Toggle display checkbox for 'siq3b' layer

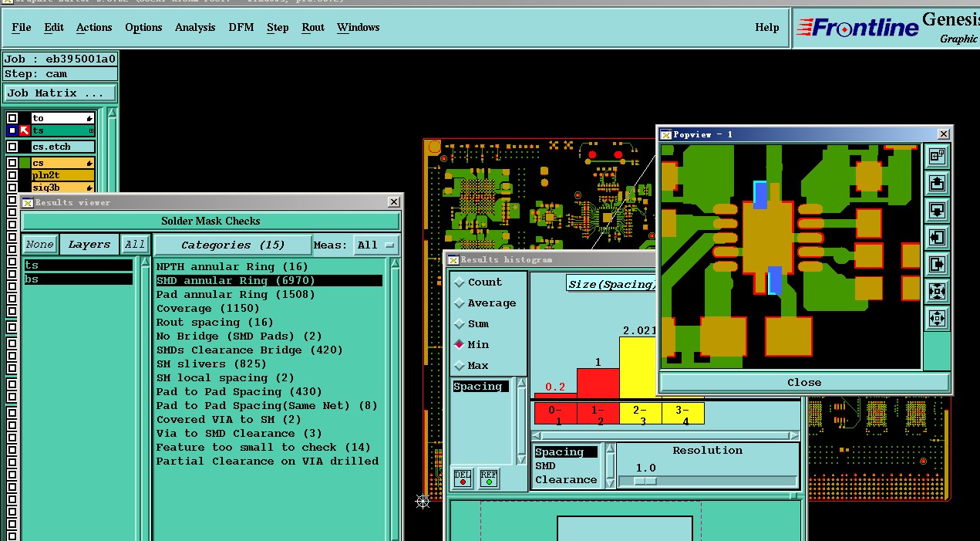click(x=12, y=188)
